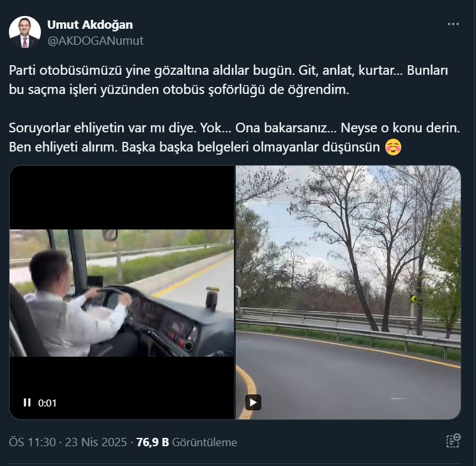Click the line starting with "Soruyorlar ehliyetin var mı"
The width and height of the screenshot is (476, 466).
[234, 128]
